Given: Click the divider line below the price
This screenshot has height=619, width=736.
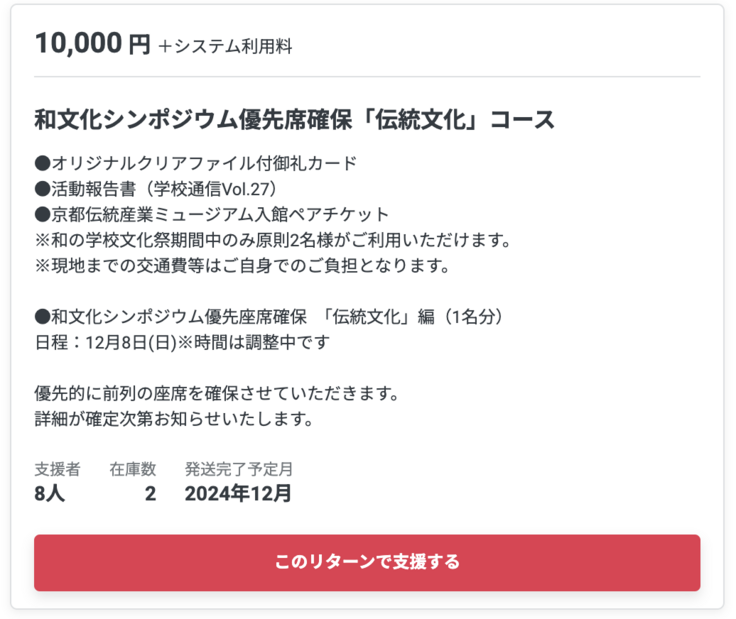Looking at the screenshot, I should pos(367,77).
